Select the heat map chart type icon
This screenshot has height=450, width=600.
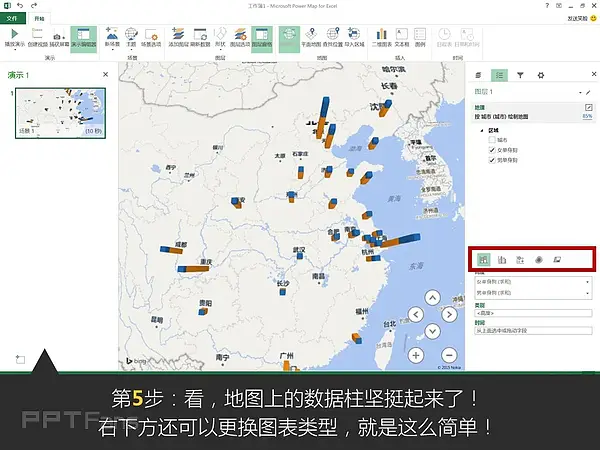tap(539, 260)
